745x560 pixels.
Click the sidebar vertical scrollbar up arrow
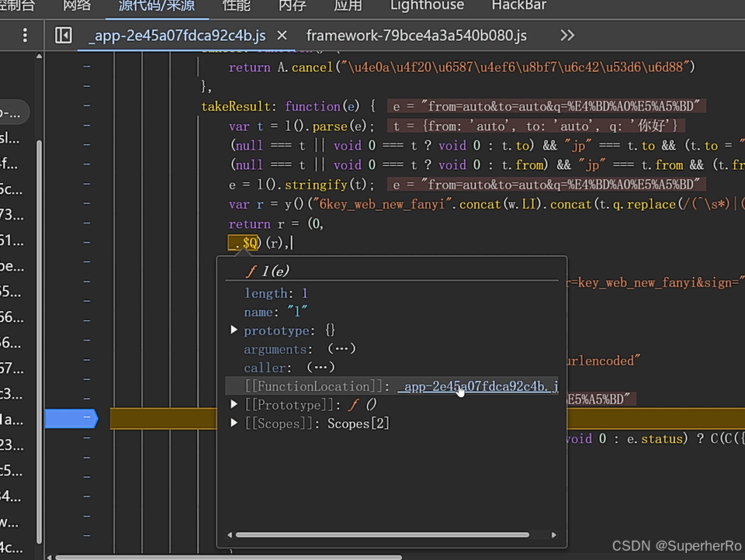point(40,57)
